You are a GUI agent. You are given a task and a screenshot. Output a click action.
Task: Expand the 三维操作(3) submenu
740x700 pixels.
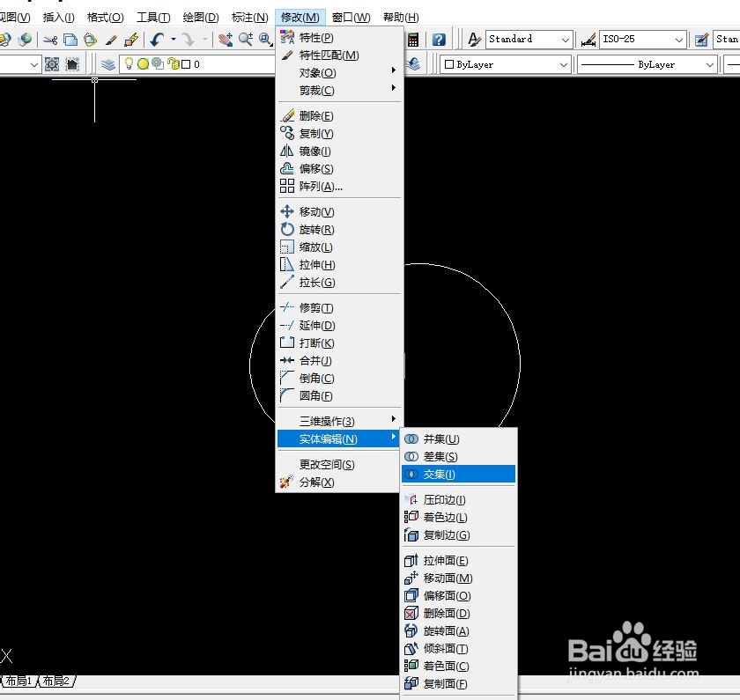[339, 421]
